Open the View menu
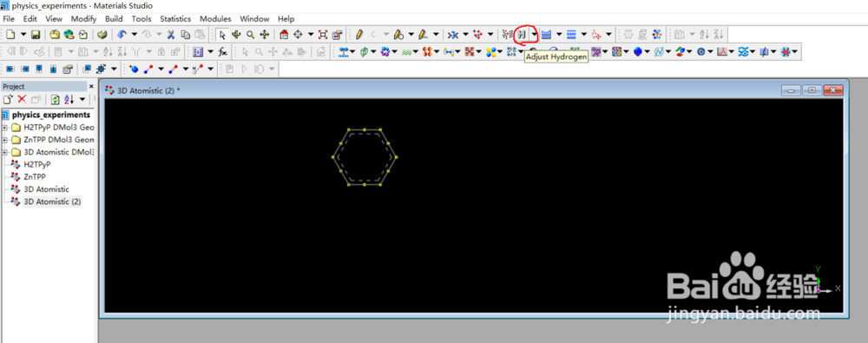Screen dimensions: 868x343 click(x=54, y=19)
